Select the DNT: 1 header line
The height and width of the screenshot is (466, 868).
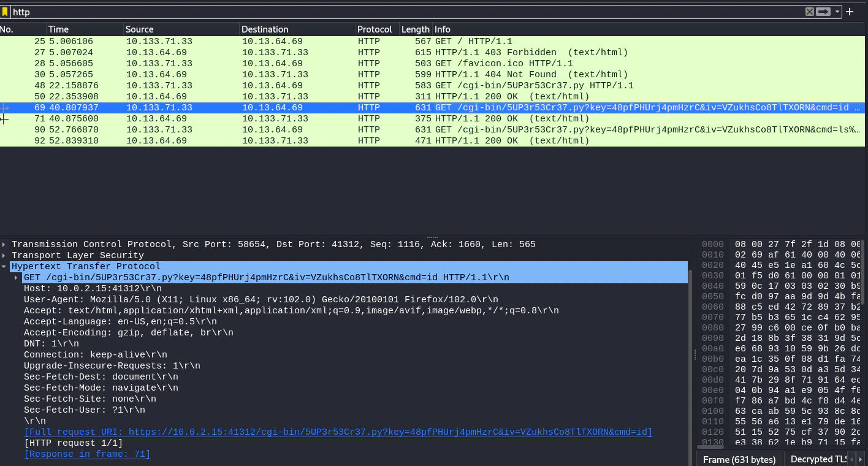coord(51,344)
